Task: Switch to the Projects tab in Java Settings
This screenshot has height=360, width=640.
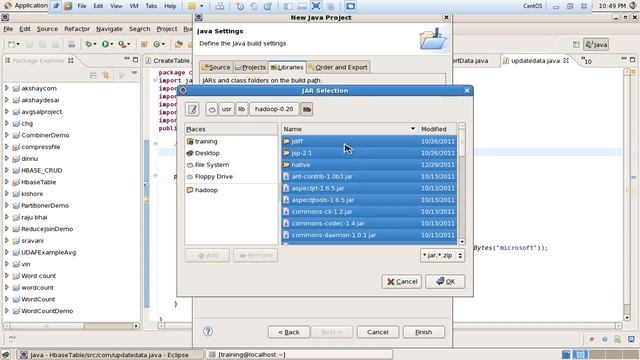Action: click(250, 67)
